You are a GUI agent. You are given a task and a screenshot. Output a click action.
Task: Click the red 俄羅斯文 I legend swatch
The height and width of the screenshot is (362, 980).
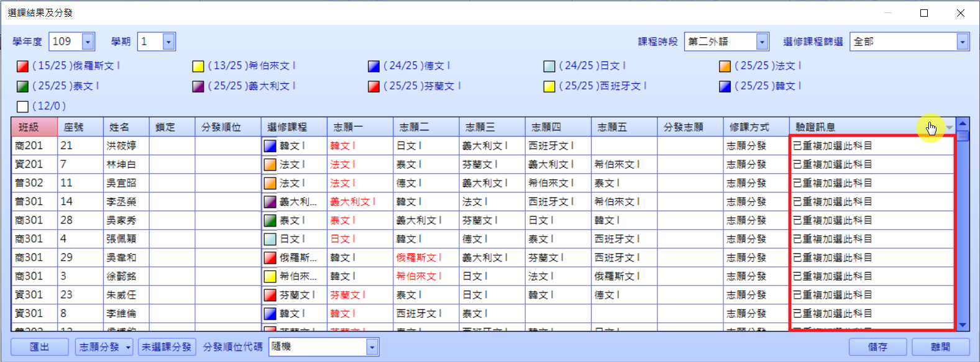click(23, 66)
